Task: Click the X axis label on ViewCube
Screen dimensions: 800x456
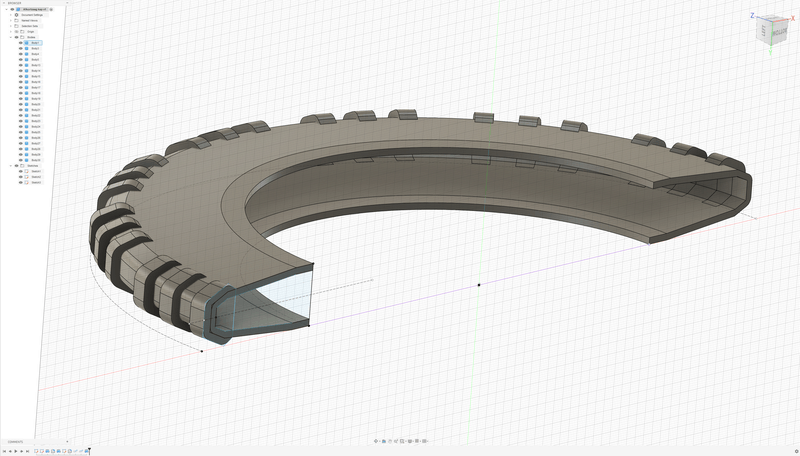Action: (x=793, y=18)
